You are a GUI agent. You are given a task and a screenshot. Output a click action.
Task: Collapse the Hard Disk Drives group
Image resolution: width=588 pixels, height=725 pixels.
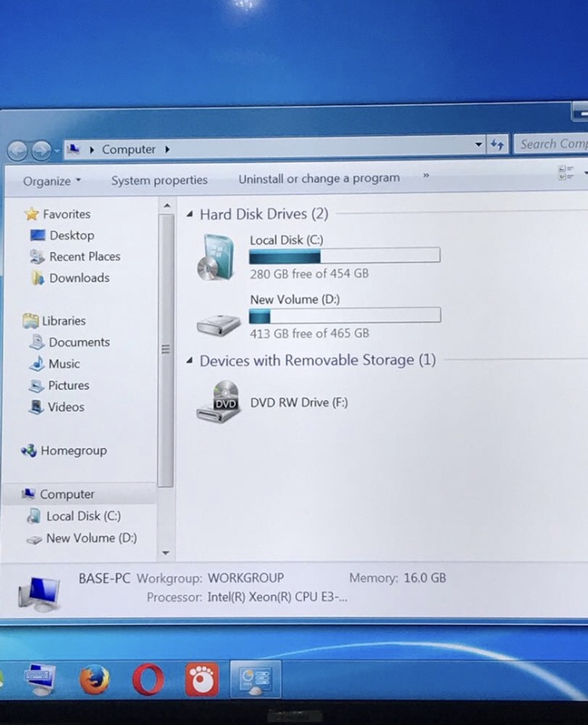[x=190, y=215]
